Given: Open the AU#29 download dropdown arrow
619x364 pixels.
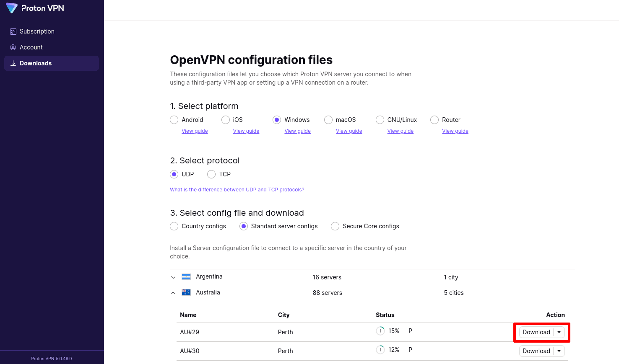Looking at the screenshot, I should click(559, 332).
